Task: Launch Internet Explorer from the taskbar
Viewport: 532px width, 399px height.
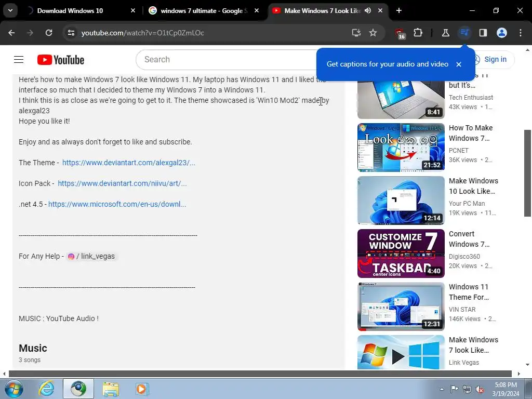Action: tap(46, 389)
